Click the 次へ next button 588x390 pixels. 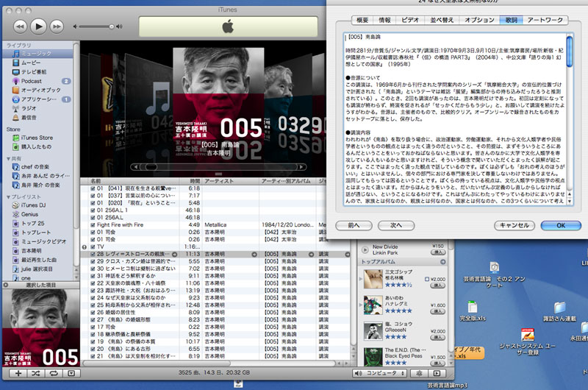(x=396, y=226)
